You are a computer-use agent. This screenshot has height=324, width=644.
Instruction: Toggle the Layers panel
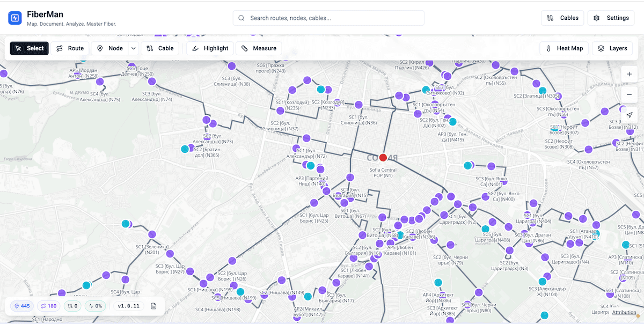click(x=612, y=48)
